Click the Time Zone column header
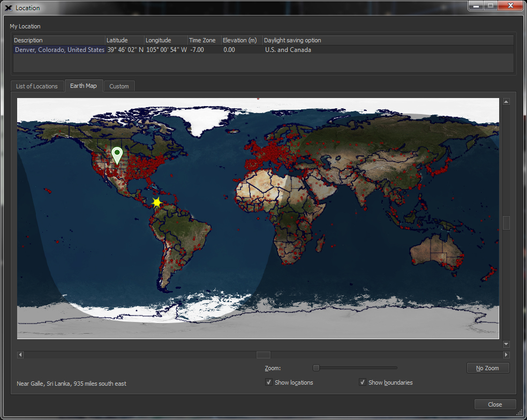This screenshot has height=420, width=527. pyautogui.click(x=202, y=40)
